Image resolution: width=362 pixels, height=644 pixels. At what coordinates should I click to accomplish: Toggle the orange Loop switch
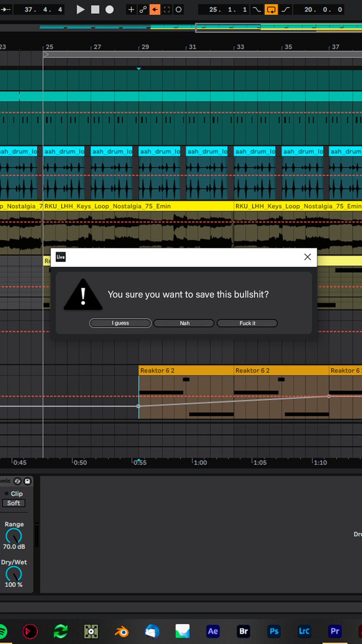(x=272, y=10)
